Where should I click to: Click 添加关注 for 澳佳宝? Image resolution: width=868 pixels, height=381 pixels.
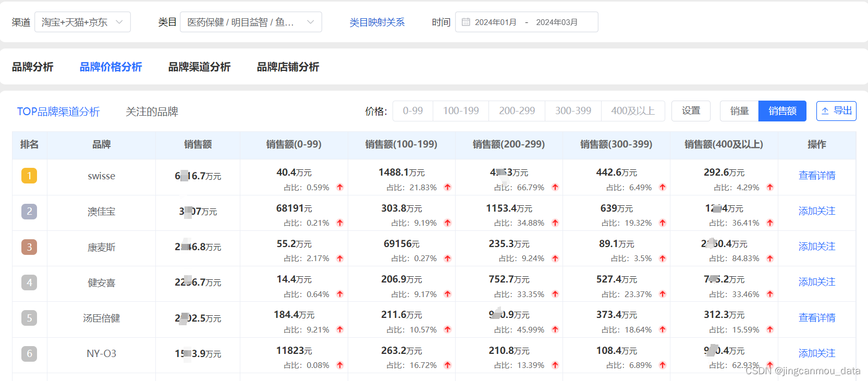click(817, 211)
